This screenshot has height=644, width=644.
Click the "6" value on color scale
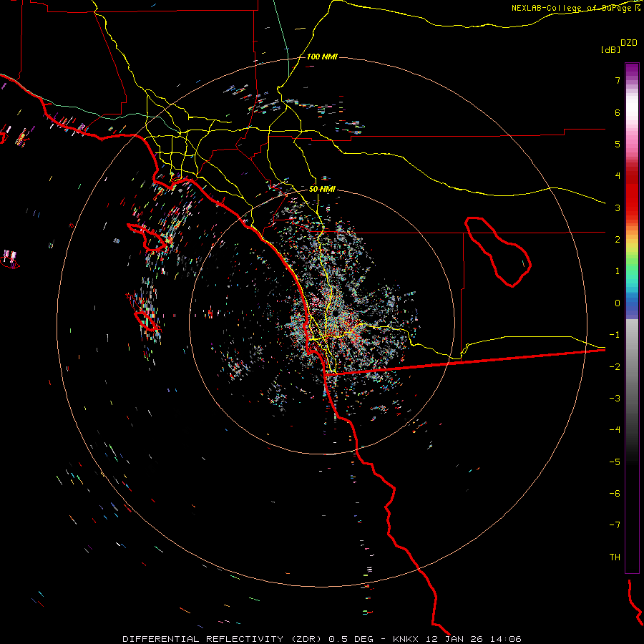pos(618,112)
